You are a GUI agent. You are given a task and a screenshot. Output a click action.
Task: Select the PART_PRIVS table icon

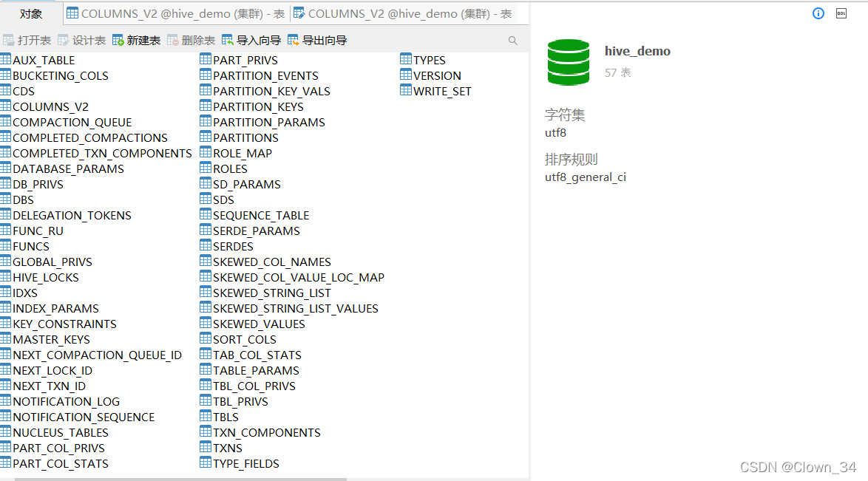coord(206,58)
